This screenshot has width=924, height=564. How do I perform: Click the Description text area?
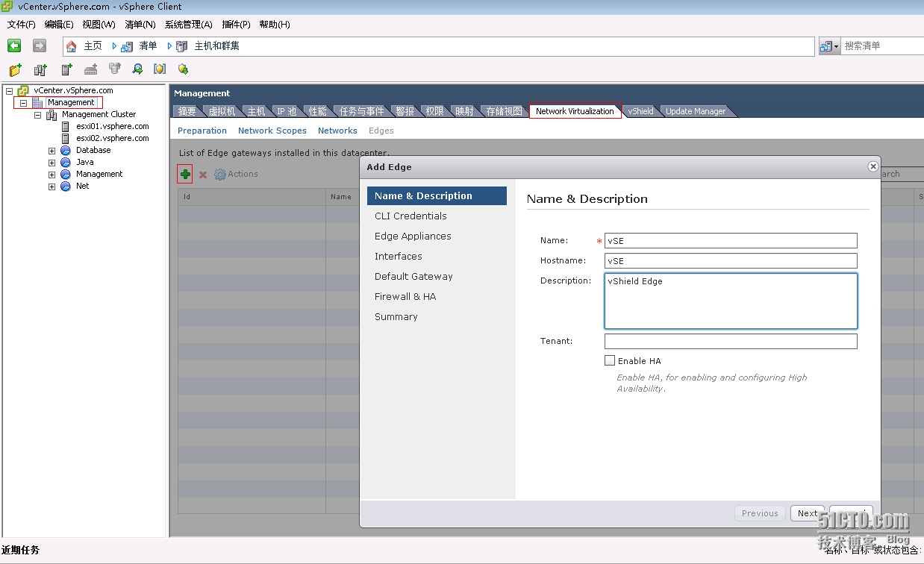click(x=731, y=301)
